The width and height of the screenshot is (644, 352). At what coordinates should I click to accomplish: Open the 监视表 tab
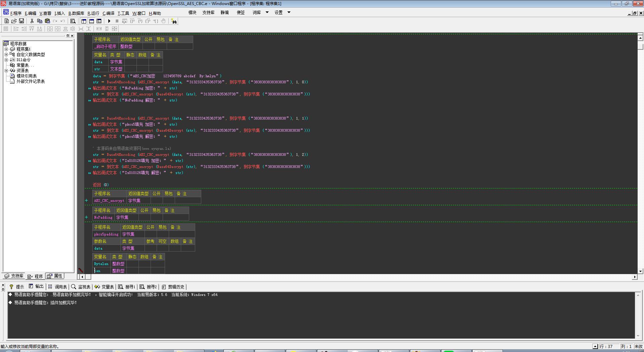(x=81, y=287)
